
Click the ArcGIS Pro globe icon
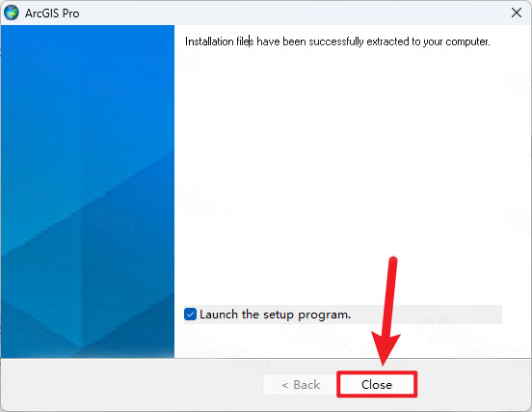12,13
